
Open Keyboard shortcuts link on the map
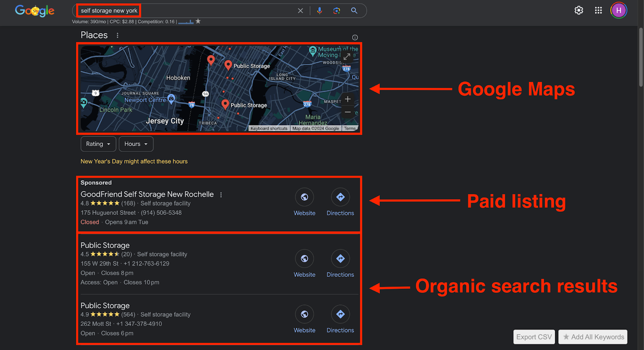coord(269,128)
